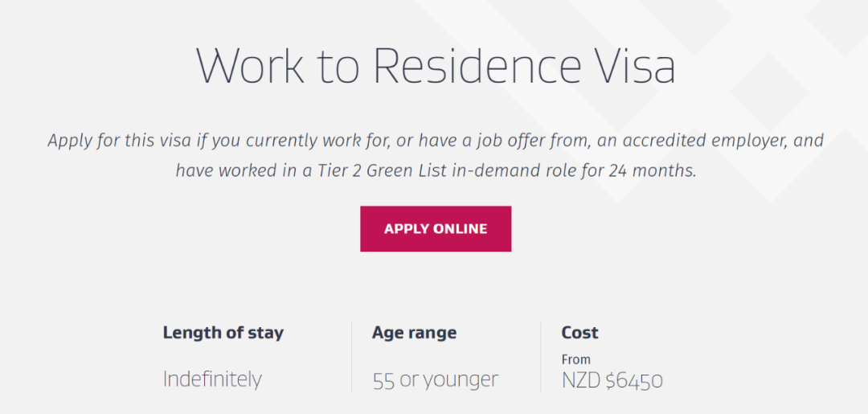Click the "Age range" label
This screenshot has height=414, width=868.
(414, 333)
